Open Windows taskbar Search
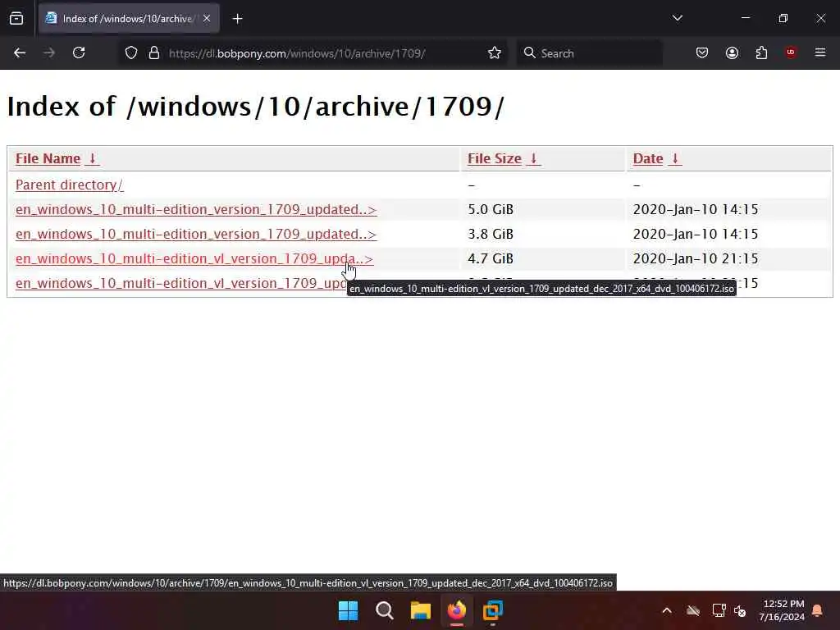This screenshot has height=630, width=840. pos(384,610)
